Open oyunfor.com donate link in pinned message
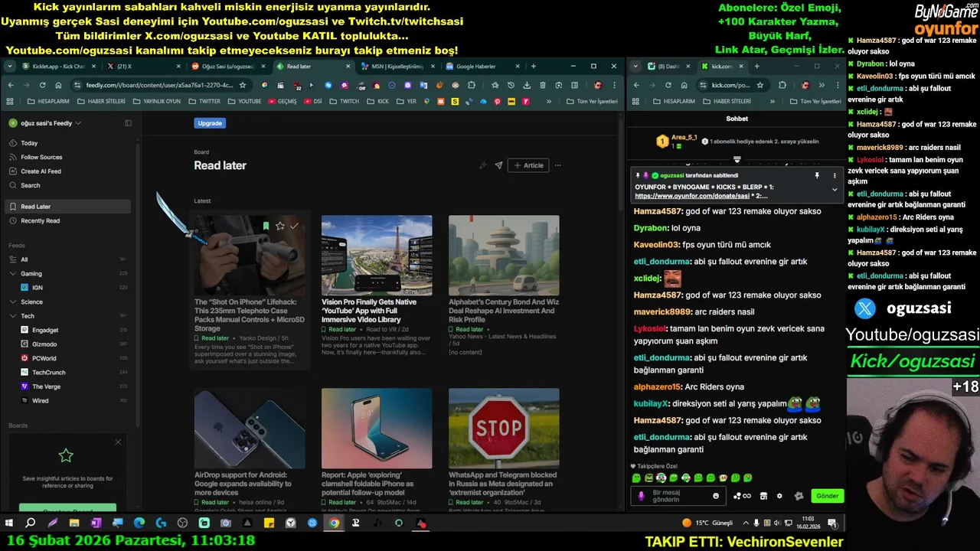This screenshot has height=551, width=980. [x=692, y=196]
